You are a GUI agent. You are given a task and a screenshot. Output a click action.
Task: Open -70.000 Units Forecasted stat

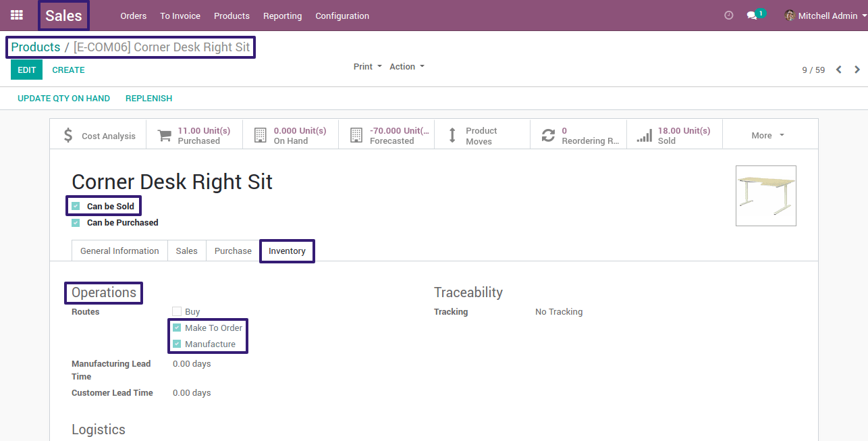coord(386,135)
